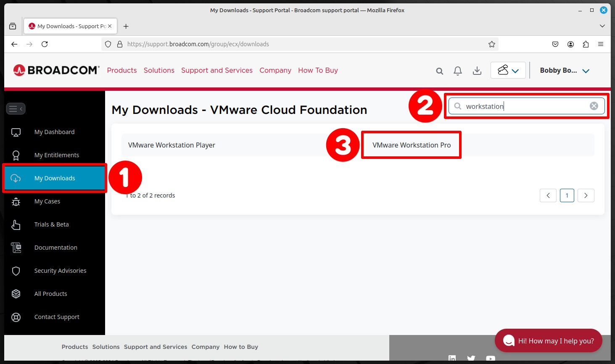This screenshot has height=364, width=615.
Task: Open My Cases page
Action: click(47, 201)
